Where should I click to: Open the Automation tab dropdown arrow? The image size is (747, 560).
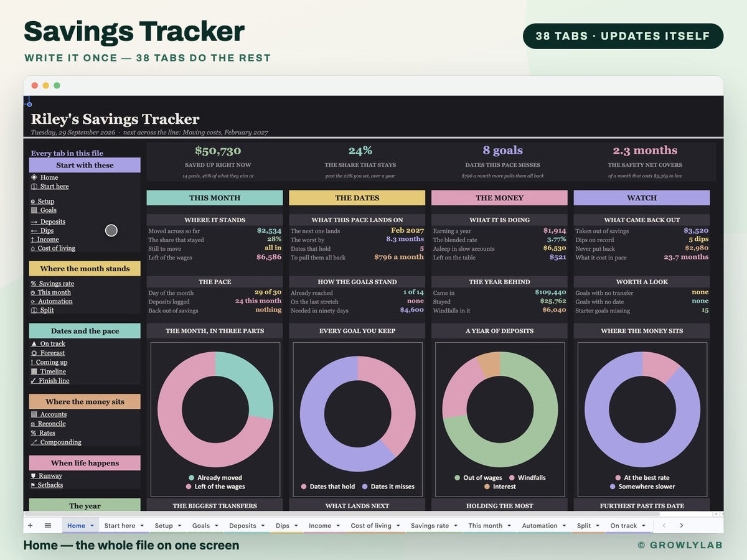pos(564,526)
